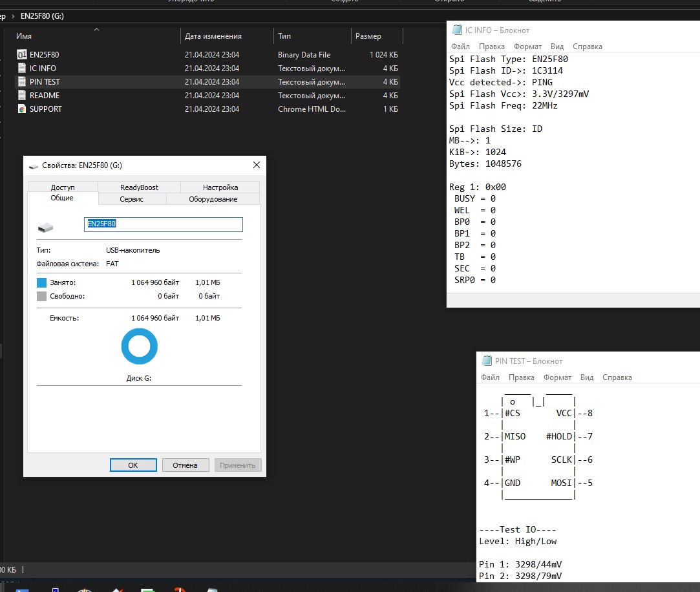Click the blue disk usage ring chart
This screenshot has width=700, height=592.
coord(139,346)
